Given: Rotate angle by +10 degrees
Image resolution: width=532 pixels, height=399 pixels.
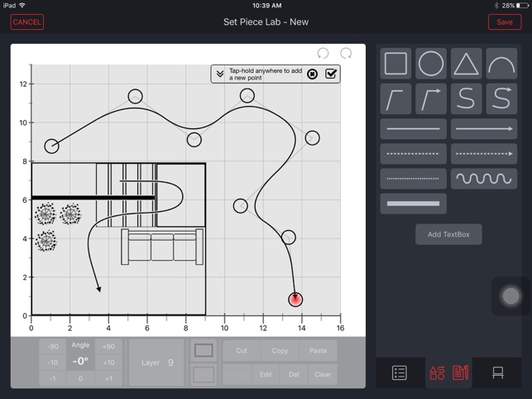Looking at the screenshot, I should 108,363.
